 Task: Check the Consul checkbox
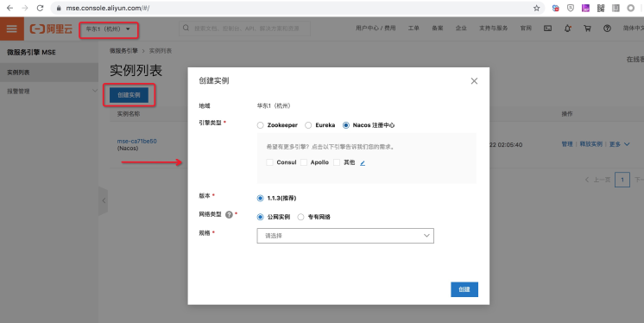(x=270, y=162)
